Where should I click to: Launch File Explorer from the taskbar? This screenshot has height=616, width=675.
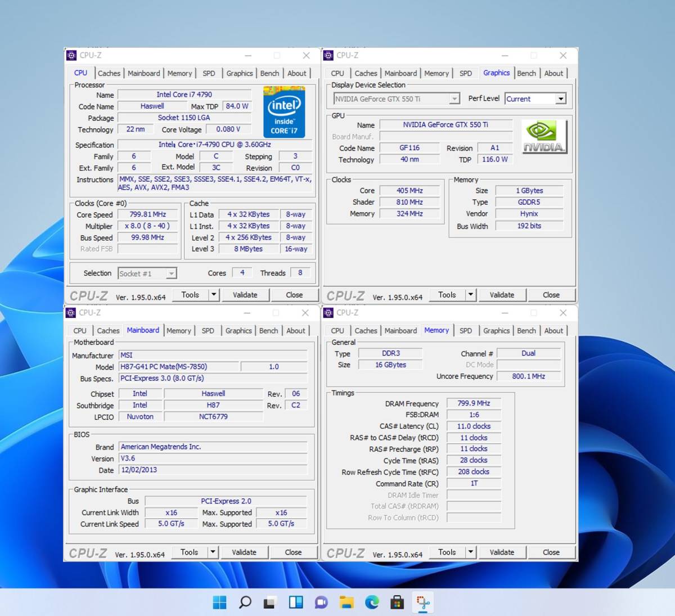[x=346, y=602]
